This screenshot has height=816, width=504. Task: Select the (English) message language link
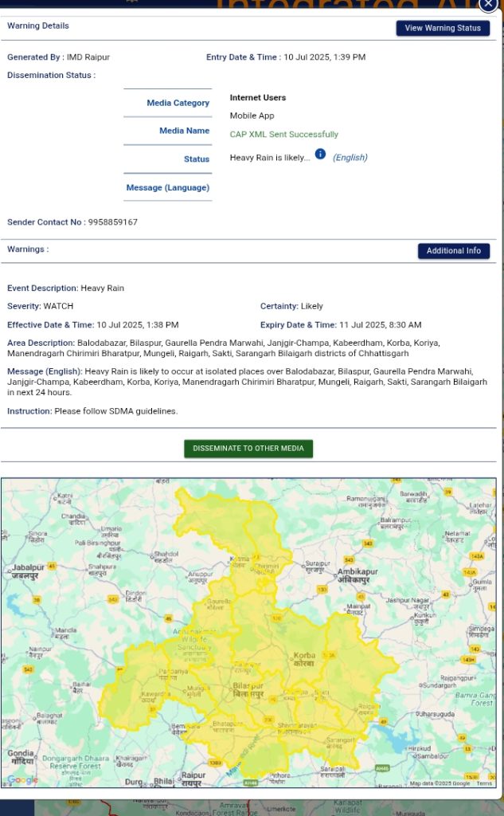[x=350, y=158]
